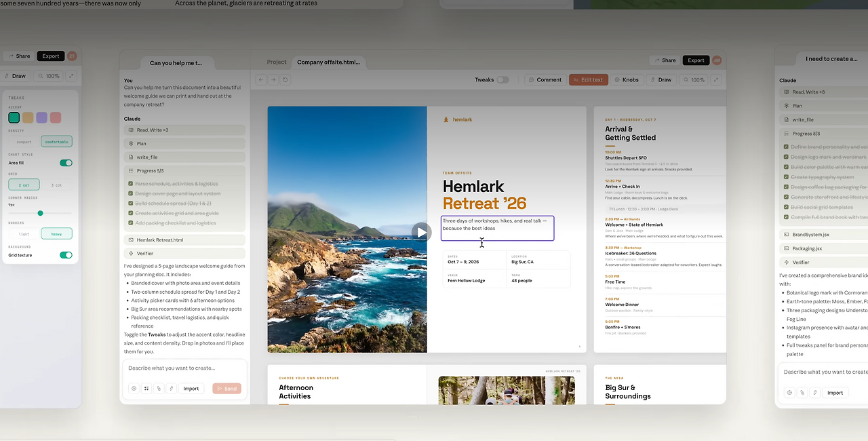
Task: Collapse 'Progress 8/8' in right window
Action: tap(823, 134)
